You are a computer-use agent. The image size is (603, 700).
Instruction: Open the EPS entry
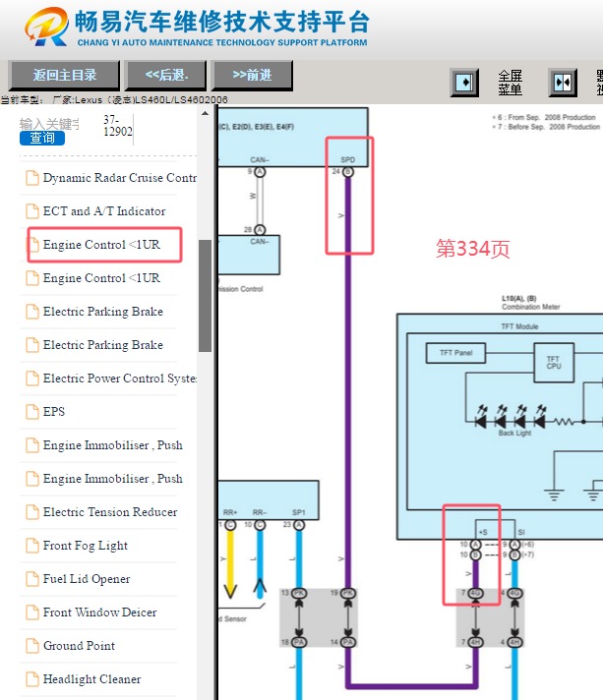pos(53,412)
